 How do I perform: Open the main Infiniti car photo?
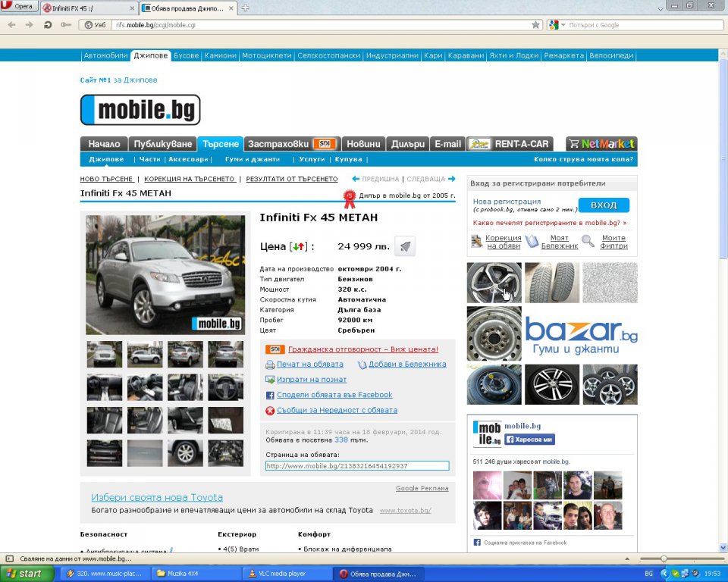coord(165,275)
